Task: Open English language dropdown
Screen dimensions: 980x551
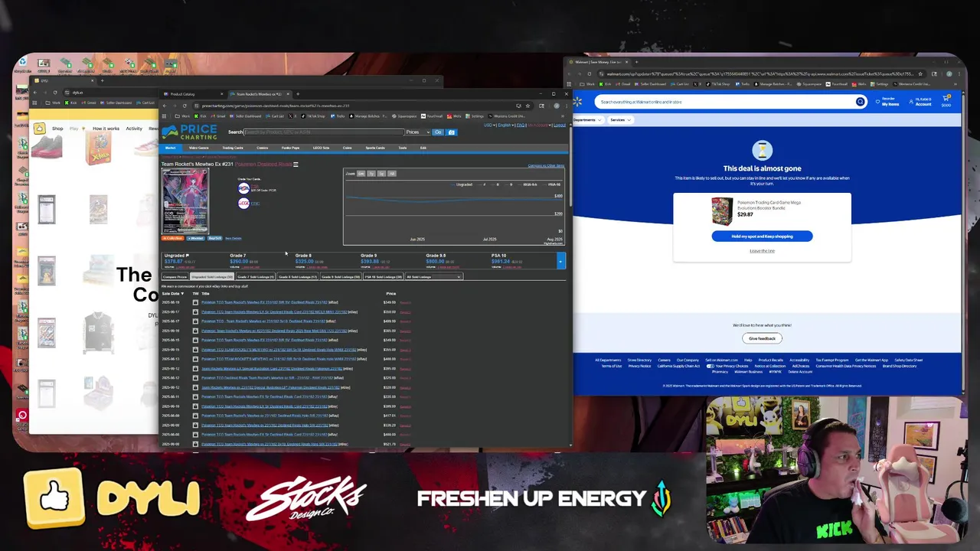Action: 505,125
